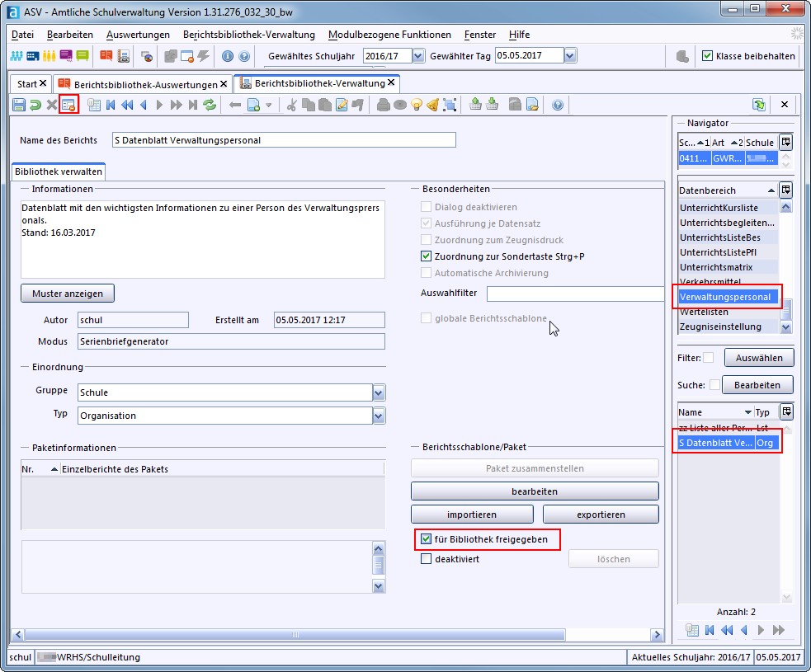Click the save icon in the toolbar

click(x=19, y=105)
